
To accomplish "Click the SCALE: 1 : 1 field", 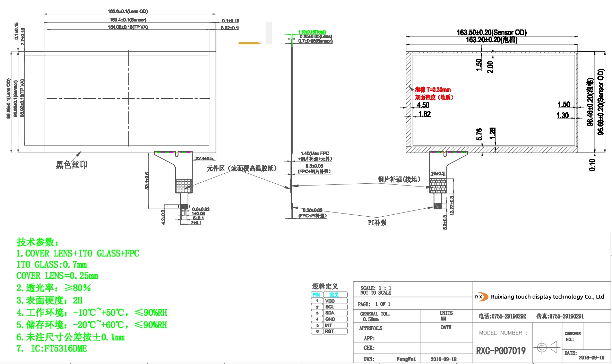I will click(x=376, y=288).
